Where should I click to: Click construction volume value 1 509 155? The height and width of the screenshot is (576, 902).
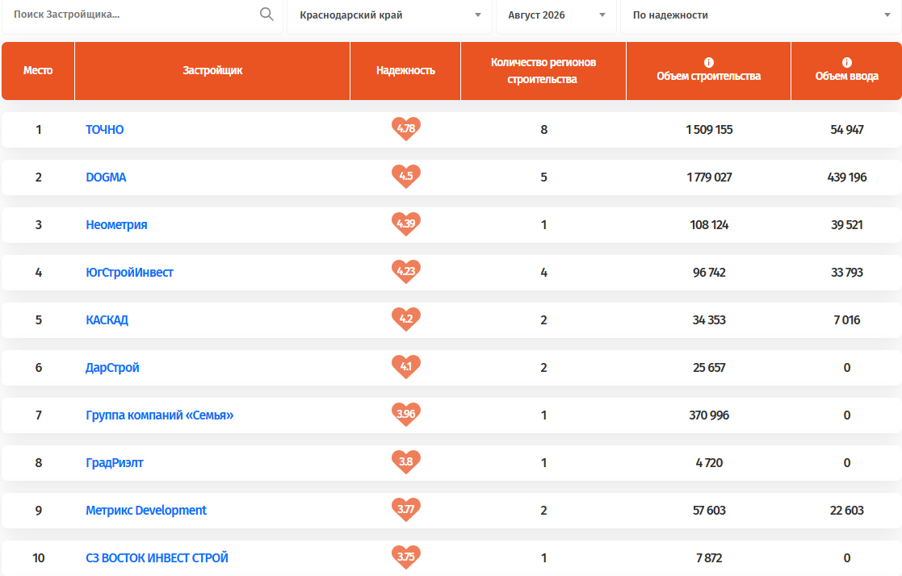(709, 129)
